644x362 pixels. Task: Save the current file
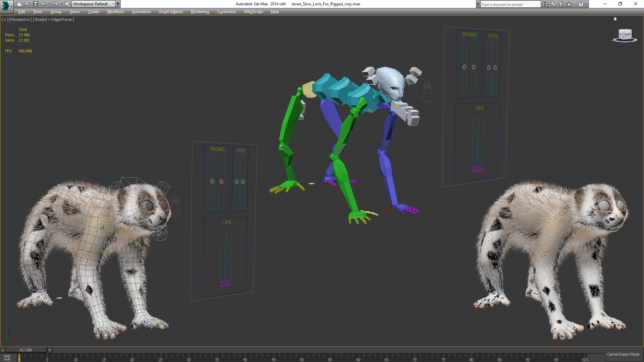tap(35, 4)
